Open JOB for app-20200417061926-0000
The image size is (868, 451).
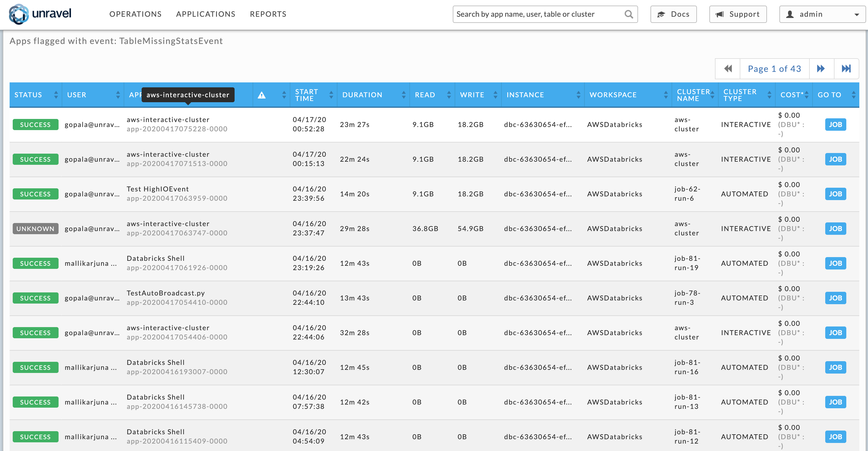coord(835,263)
